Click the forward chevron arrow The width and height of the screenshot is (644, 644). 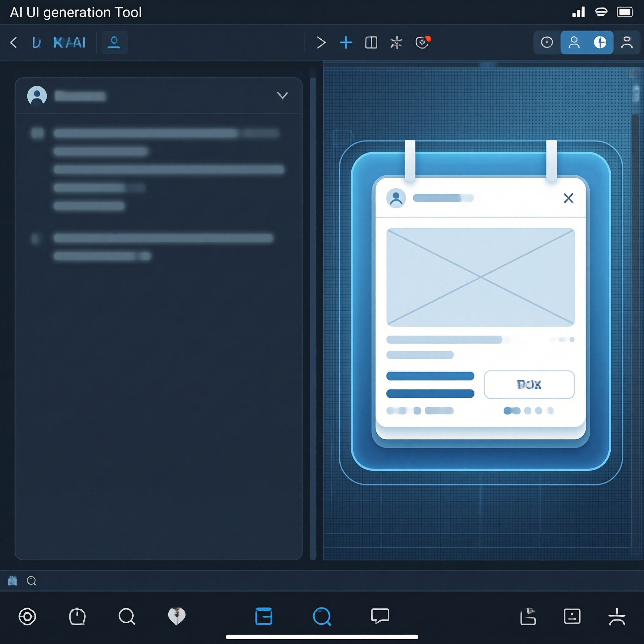click(321, 42)
